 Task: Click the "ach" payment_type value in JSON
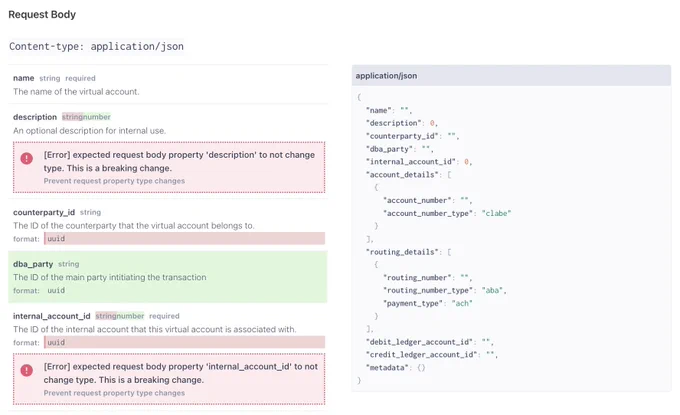point(462,304)
